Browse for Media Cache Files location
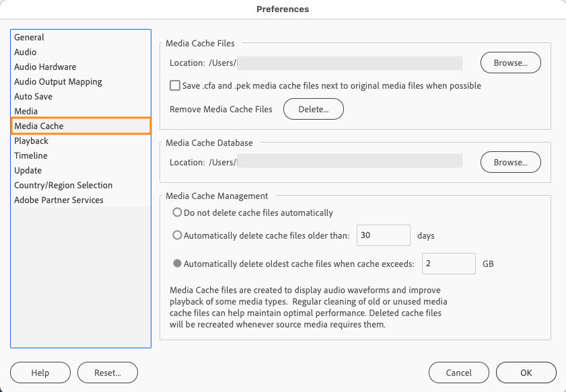566x392 pixels. click(x=510, y=63)
